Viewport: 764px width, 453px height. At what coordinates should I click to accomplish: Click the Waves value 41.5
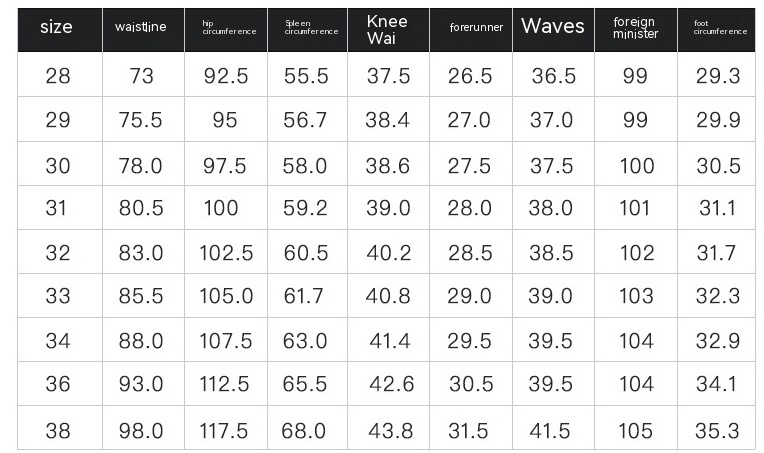pyautogui.click(x=552, y=431)
